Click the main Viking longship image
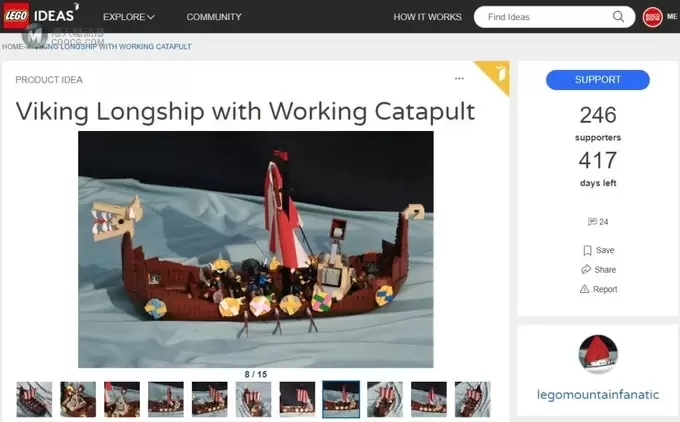Viewport: 680px width, 422px height. 256,249
